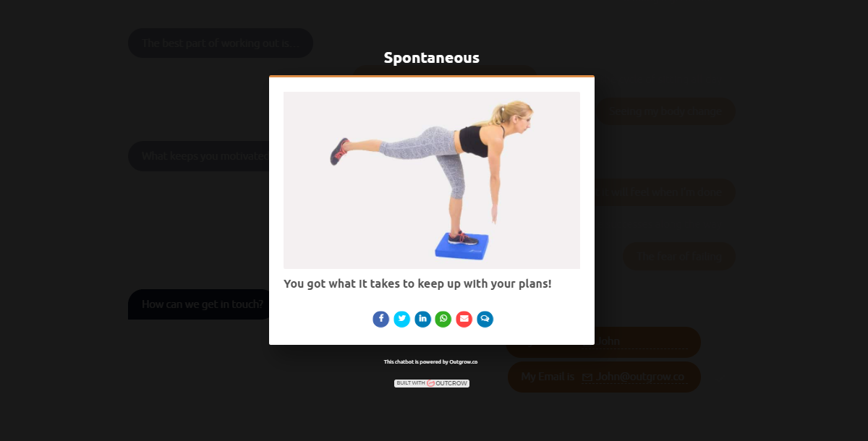Select the 'You got what it takes' text
This screenshot has width=868, height=441.
tap(417, 283)
